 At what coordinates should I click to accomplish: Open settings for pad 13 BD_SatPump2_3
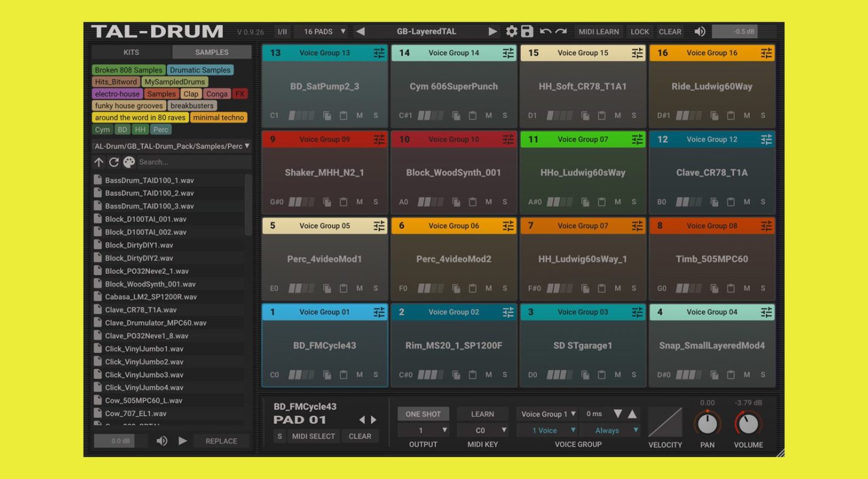click(379, 53)
